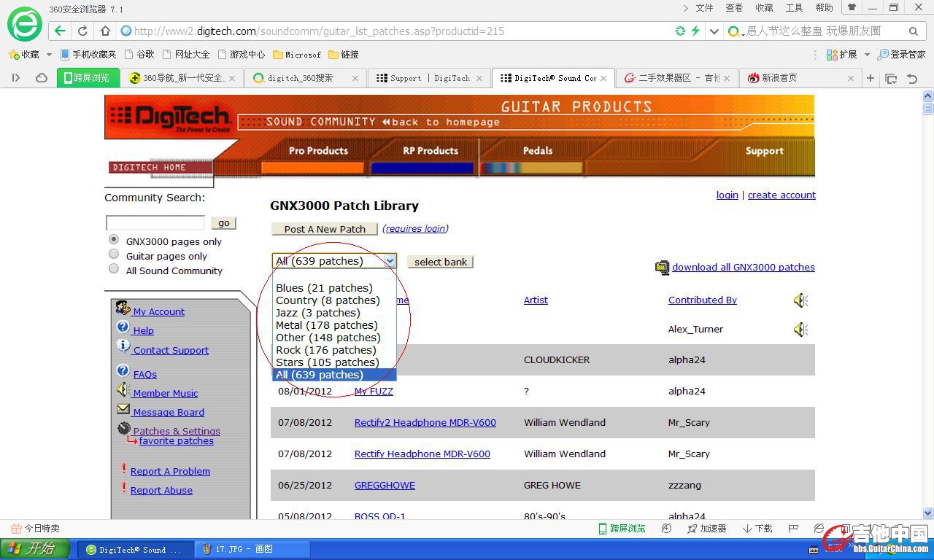Click the Community Search text field
Screen dimensions: 934x560
pos(155,223)
